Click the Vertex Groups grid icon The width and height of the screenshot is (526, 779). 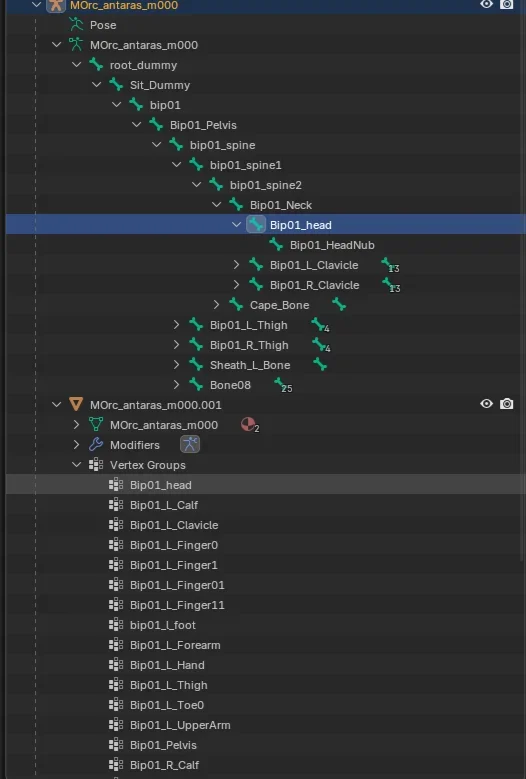tap(96, 465)
